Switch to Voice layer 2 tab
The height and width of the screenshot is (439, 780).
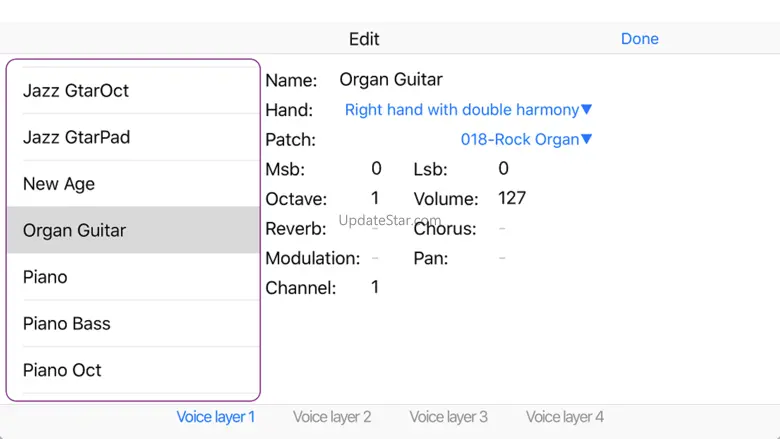tap(332, 417)
